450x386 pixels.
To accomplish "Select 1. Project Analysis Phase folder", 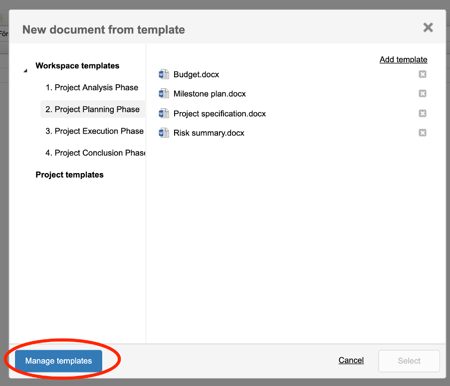I will [92, 87].
